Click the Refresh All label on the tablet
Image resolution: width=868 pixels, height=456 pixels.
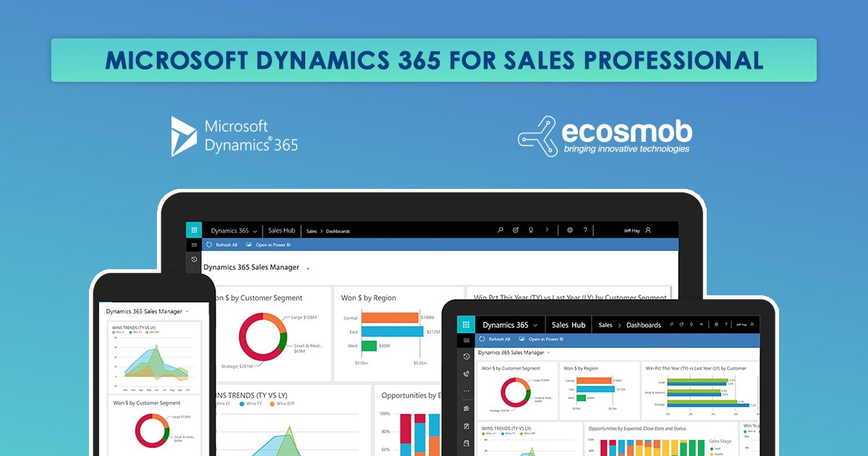(x=499, y=339)
